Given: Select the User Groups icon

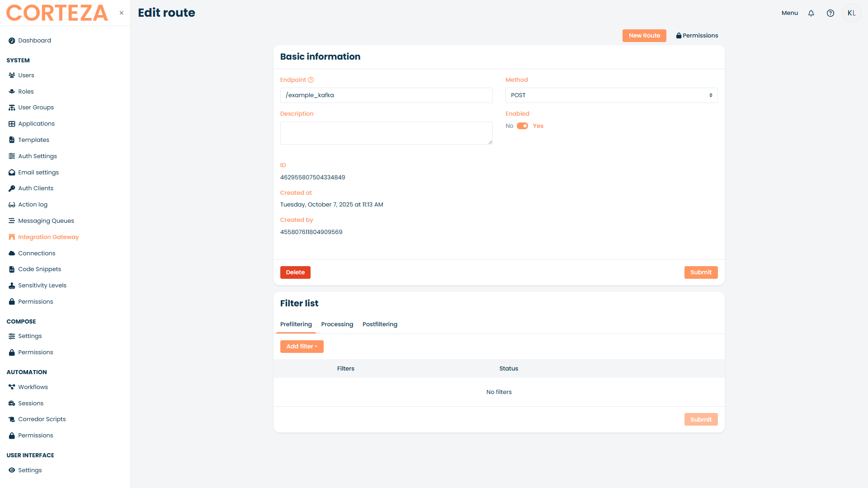Looking at the screenshot, I should click(12, 108).
